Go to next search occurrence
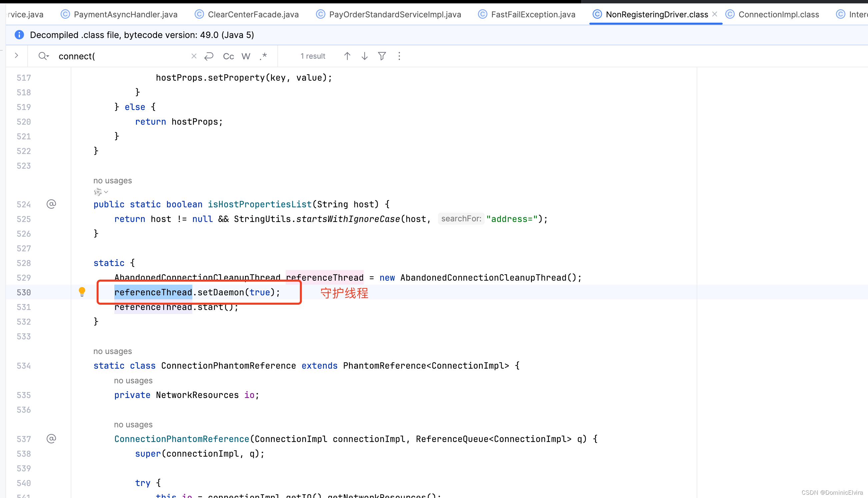This screenshot has width=868, height=498. [x=365, y=56]
